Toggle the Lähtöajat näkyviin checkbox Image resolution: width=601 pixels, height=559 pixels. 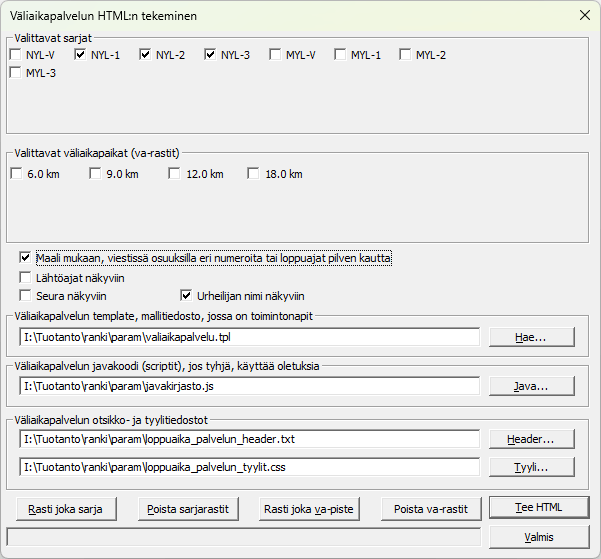coord(26,277)
